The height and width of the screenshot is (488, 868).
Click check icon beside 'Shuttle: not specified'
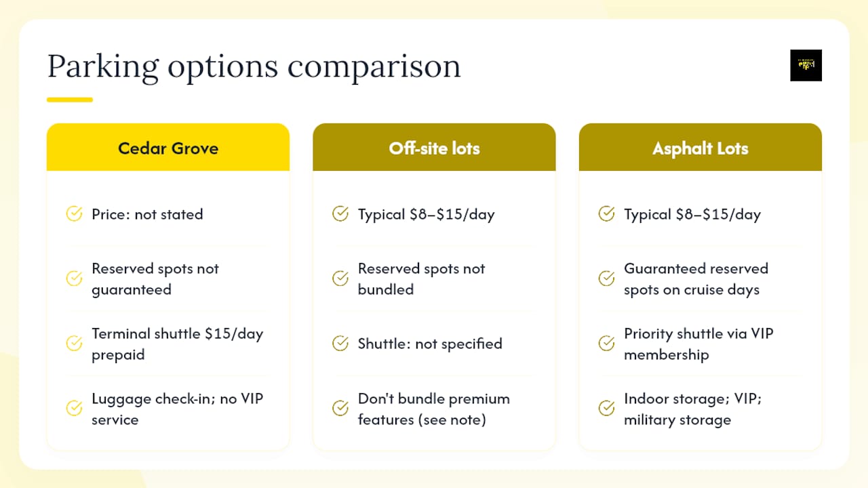[x=340, y=344]
